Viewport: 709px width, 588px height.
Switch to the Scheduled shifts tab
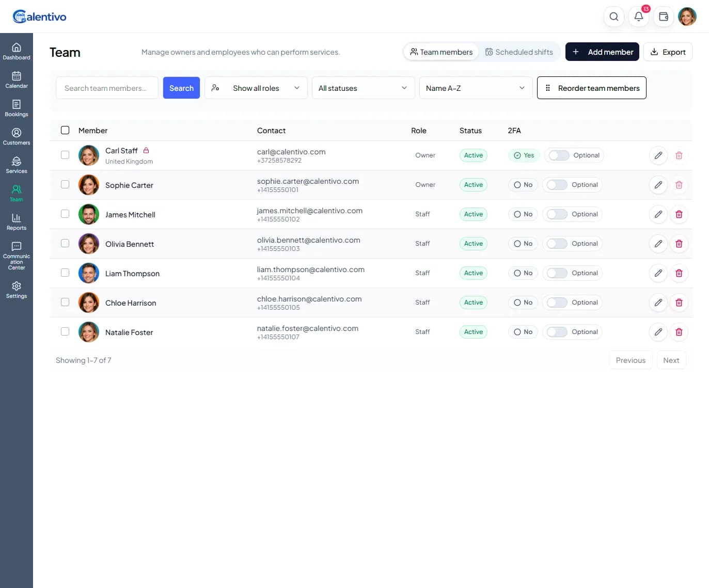pyautogui.click(x=519, y=52)
